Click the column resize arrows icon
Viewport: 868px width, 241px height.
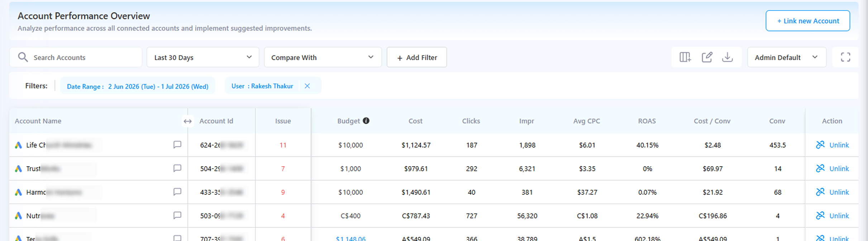pos(187,121)
